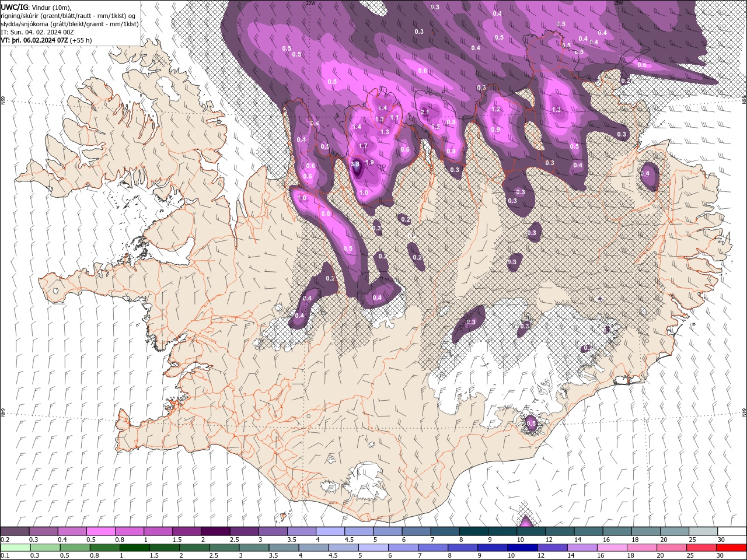Viewport: 747px width, 560px height.
Task: Select the light pink 16 swatch in rain scale
Action: (611, 548)
